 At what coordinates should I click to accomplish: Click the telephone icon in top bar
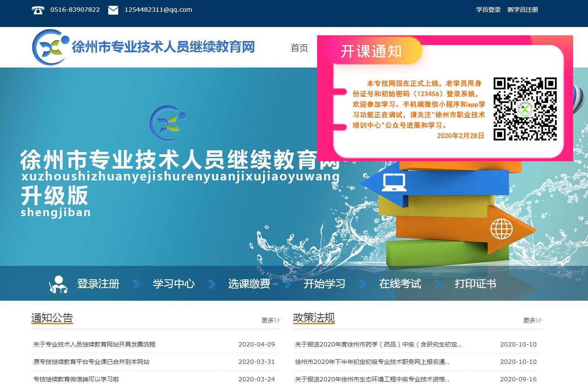click(38, 10)
